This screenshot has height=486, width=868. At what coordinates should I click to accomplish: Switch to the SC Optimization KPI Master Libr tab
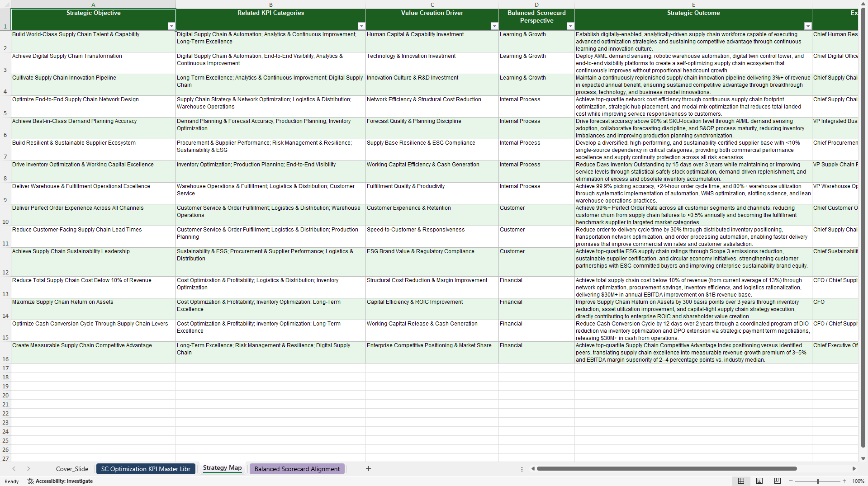tap(146, 469)
